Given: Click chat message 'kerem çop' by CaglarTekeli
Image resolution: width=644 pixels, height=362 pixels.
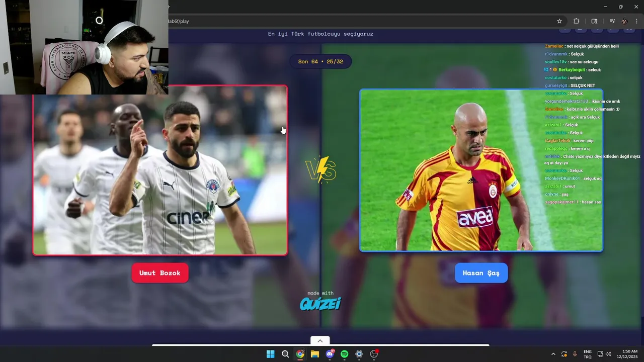Looking at the screenshot, I should 569,140.
